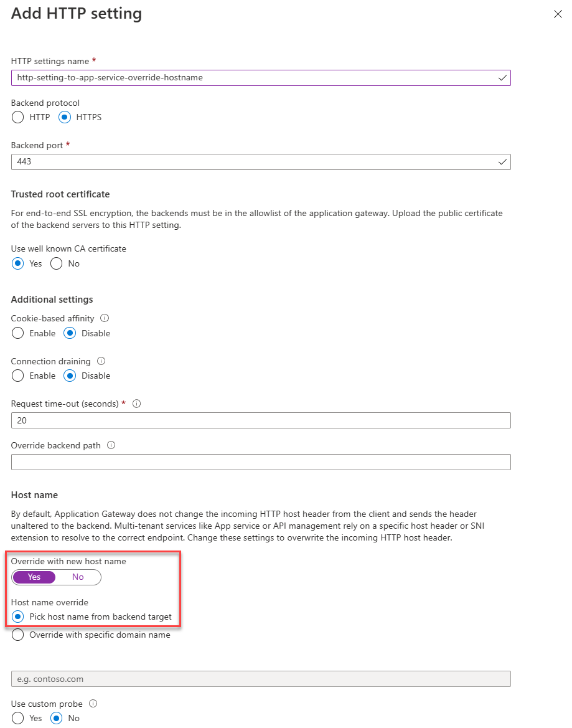
Task: Select Yes for use custom probe
Action: coord(17,718)
